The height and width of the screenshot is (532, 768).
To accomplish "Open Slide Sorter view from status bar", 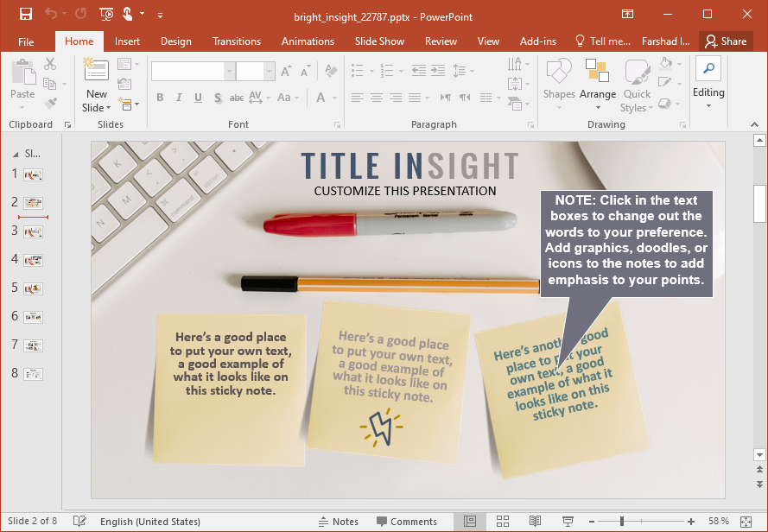I will pos(502,522).
